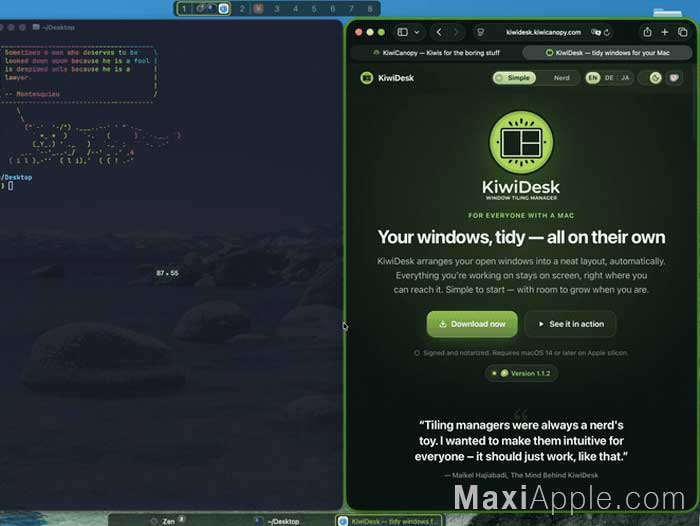
Task: Select the KiwiDesk — tidy windows tab
Action: click(608, 53)
